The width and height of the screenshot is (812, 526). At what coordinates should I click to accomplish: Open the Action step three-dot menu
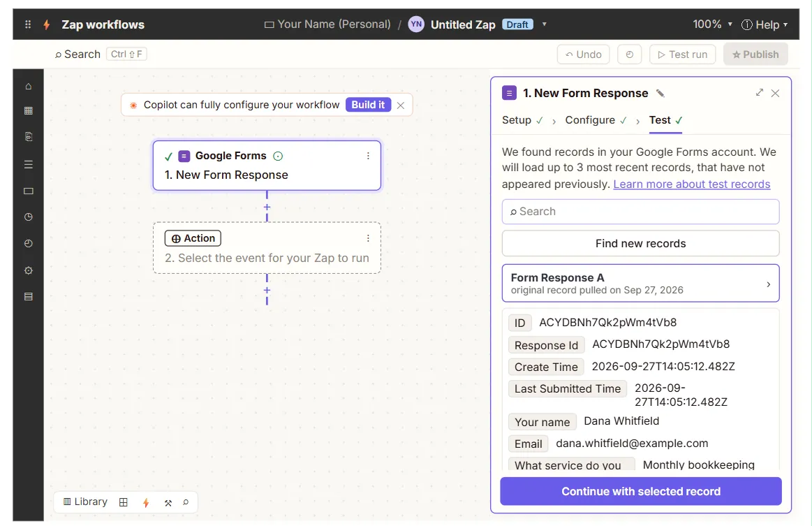(x=368, y=238)
